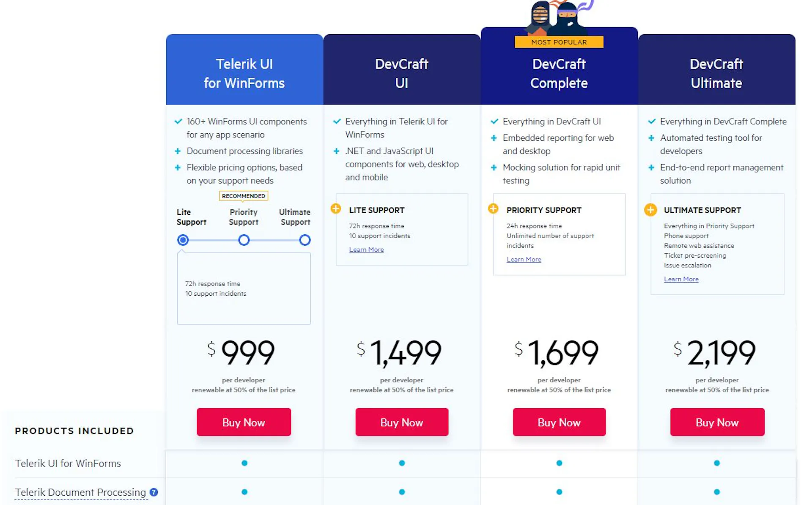The height and width of the screenshot is (505, 812).
Task: Click the plus icon beside Embedded reporting feature
Action: point(494,138)
